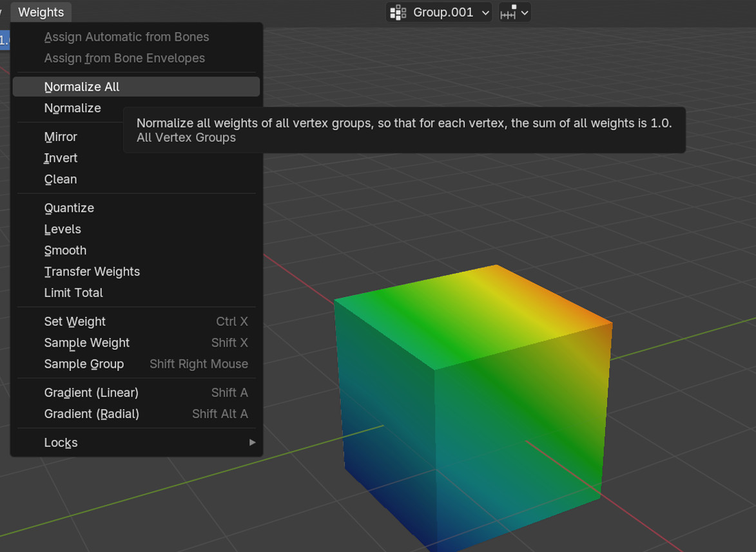756x552 pixels.
Task: Select Gradient (Radial)
Action: [136, 414]
